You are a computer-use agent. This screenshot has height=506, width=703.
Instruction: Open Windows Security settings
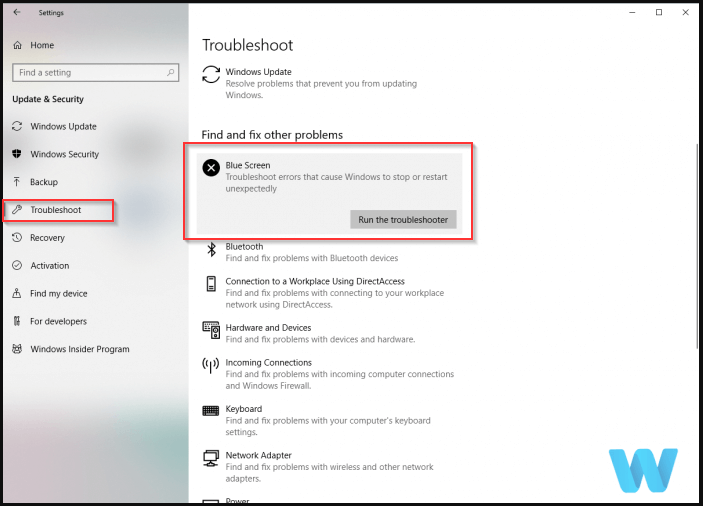[65, 154]
